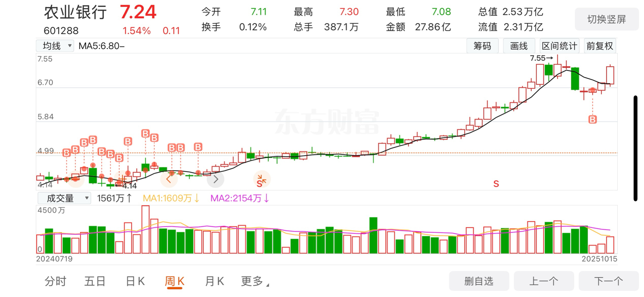Tap the latest red weekly candlestick
The height and width of the screenshot is (297, 644).
pyautogui.click(x=610, y=75)
